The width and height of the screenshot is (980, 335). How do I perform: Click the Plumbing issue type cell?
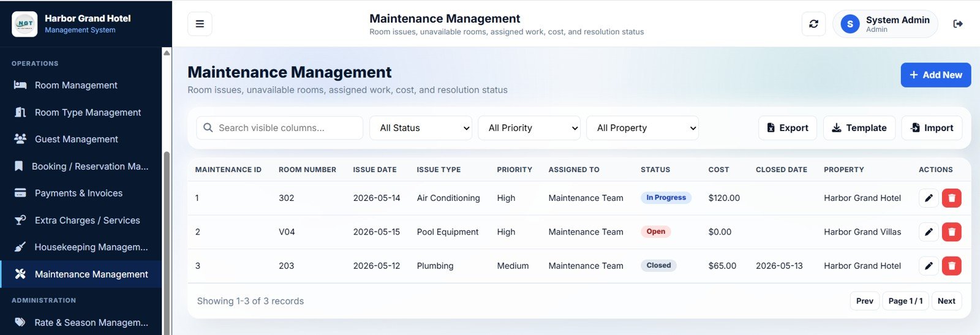[x=435, y=266]
